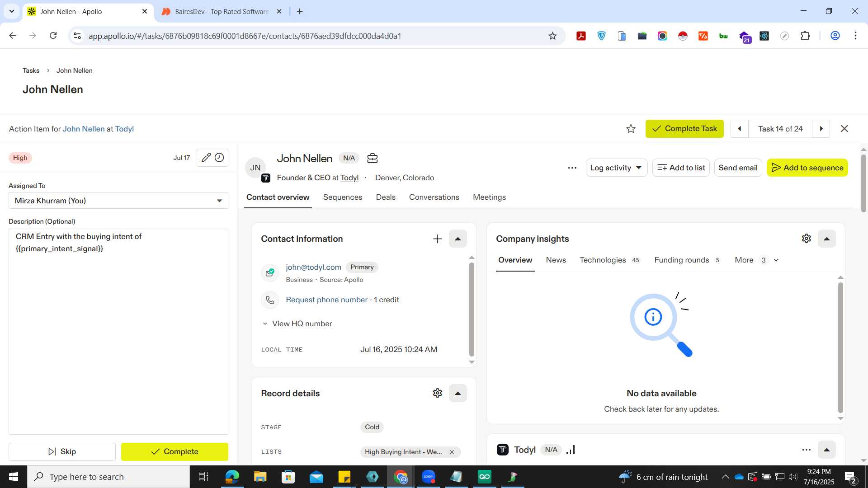Switch to the Sequences tab

pyautogui.click(x=342, y=197)
